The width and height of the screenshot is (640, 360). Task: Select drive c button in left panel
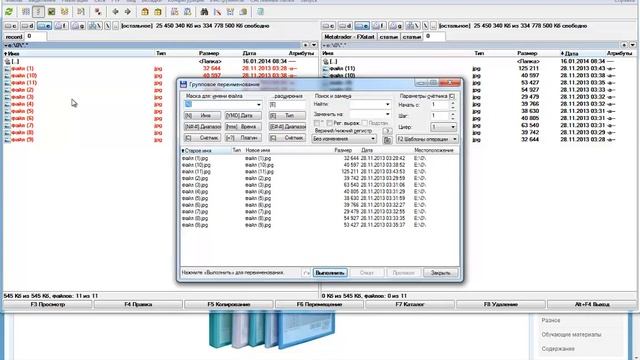[11, 26]
